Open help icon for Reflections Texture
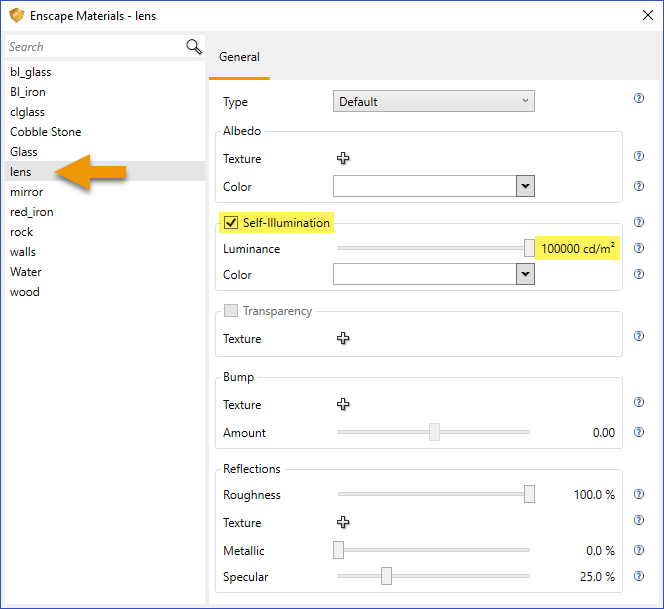The width and height of the screenshot is (664, 609). [639, 520]
